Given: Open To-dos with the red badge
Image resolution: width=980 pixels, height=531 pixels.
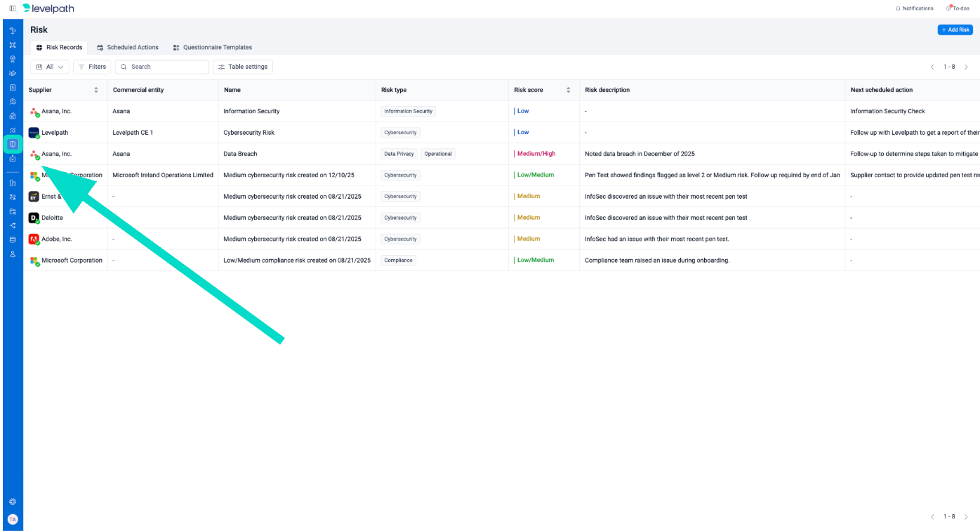Looking at the screenshot, I should 958,8.
